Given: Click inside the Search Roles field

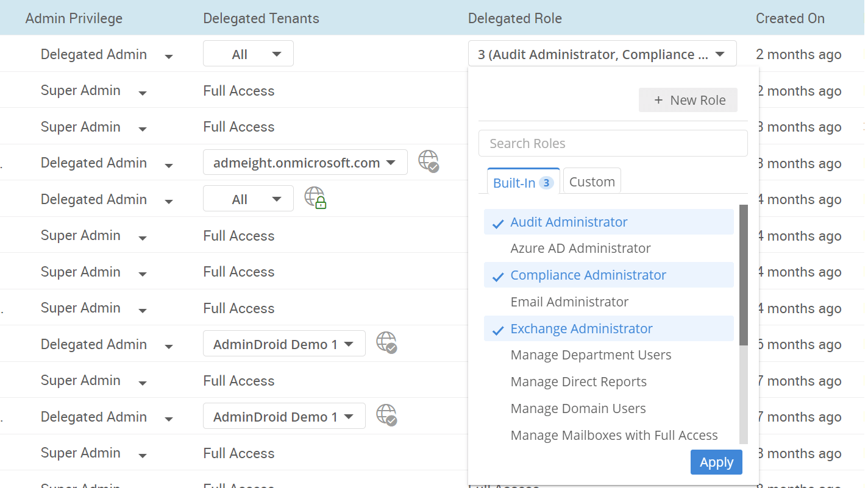Looking at the screenshot, I should (613, 143).
